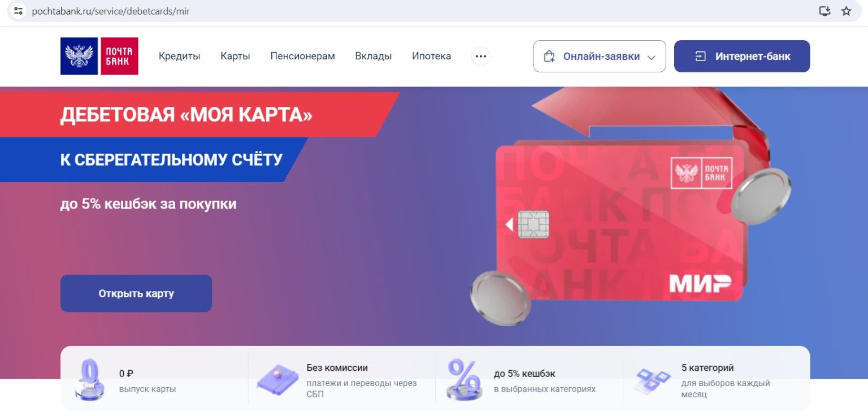Open the Кредиты menu item
The width and height of the screenshot is (868, 416).
[x=179, y=56]
